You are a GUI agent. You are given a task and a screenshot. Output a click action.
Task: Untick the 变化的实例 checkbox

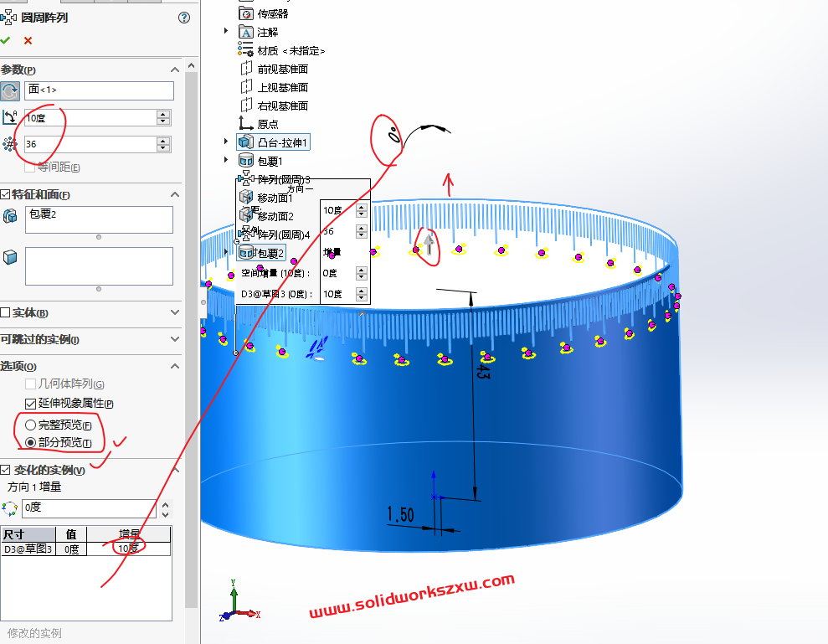coord(5,471)
